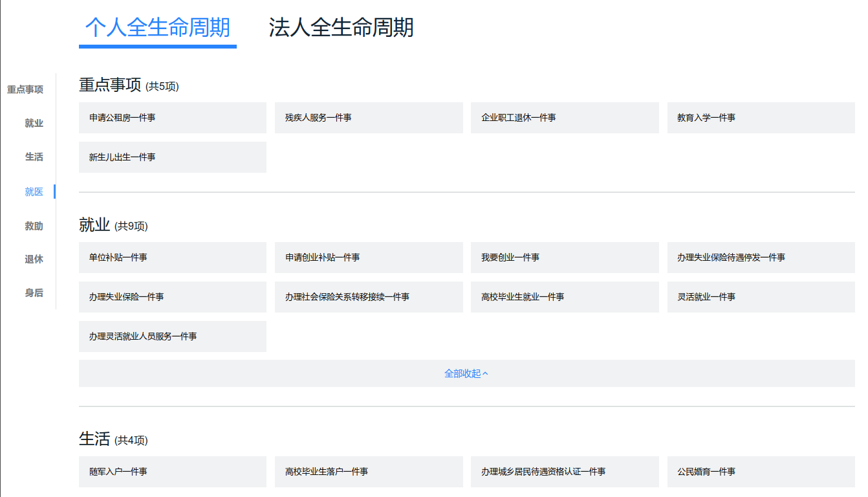Select 办理社会保险关系转移接续一件事
Image resolution: width=868 pixels, height=497 pixels.
tap(368, 297)
